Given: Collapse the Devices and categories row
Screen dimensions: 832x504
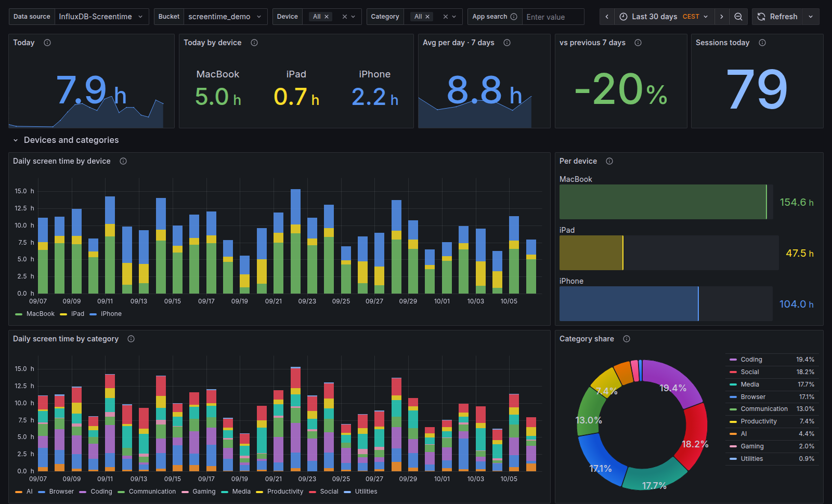Looking at the screenshot, I should (x=16, y=140).
